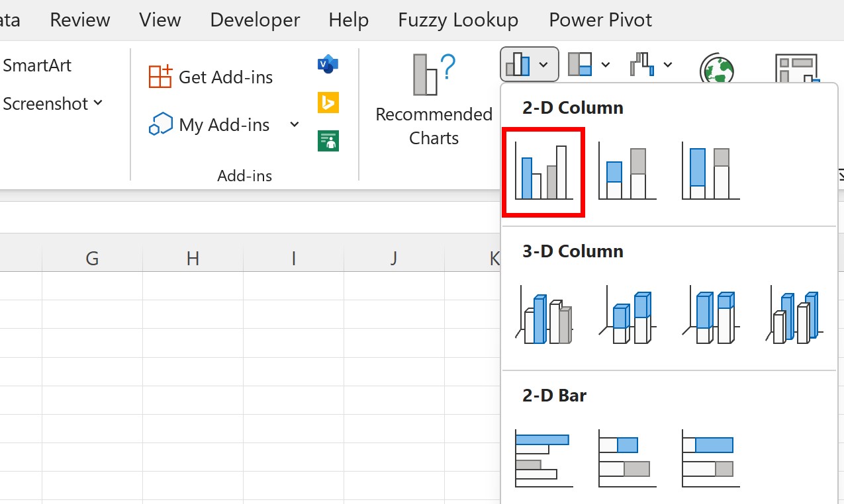Open the Power Pivot tab

600,20
